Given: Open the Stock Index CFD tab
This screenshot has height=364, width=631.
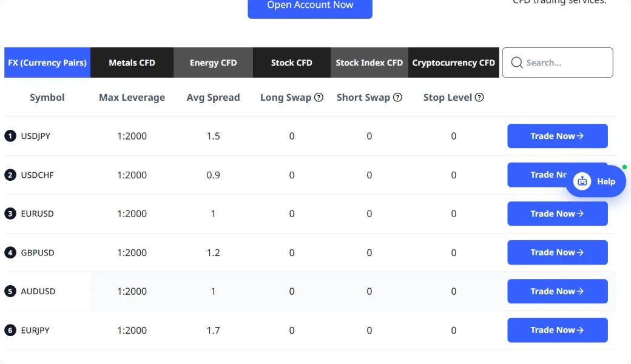Looking at the screenshot, I should (x=369, y=62).
